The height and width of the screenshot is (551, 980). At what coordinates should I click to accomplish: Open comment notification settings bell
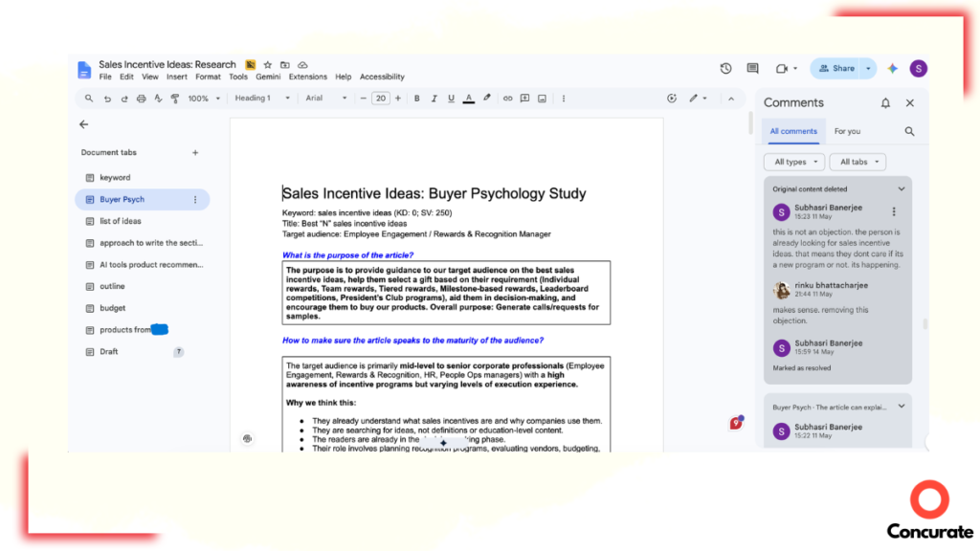click(x=885, y=103)
